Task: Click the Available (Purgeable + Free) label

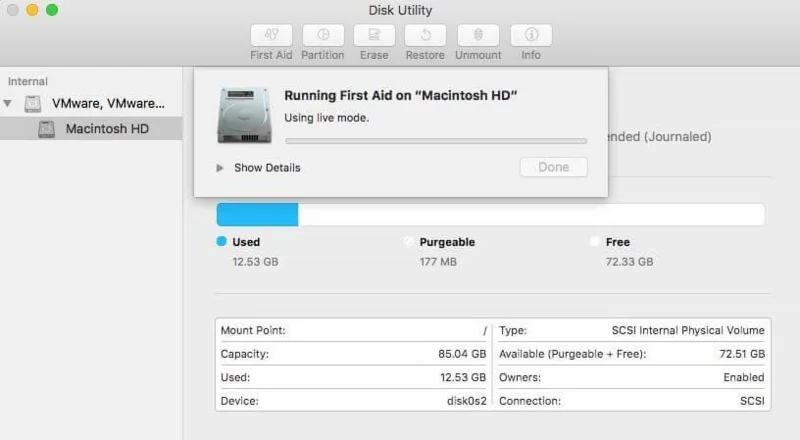Action: [x=572, y=354]
